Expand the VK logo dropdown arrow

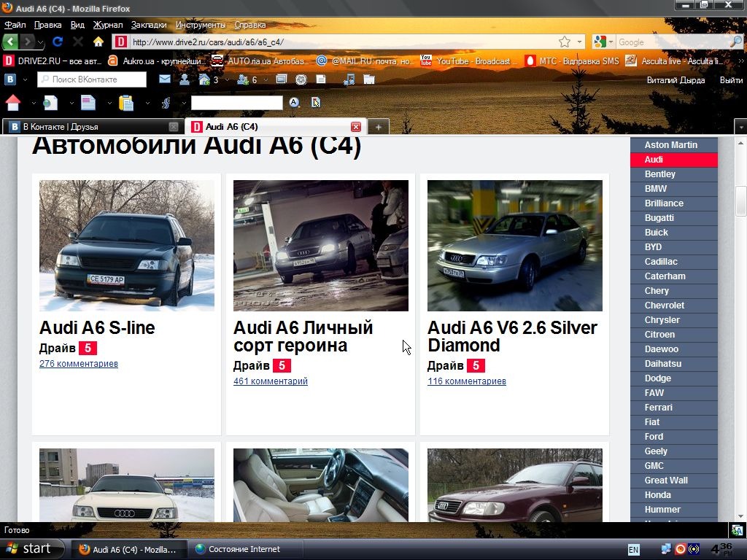(25, 80)
